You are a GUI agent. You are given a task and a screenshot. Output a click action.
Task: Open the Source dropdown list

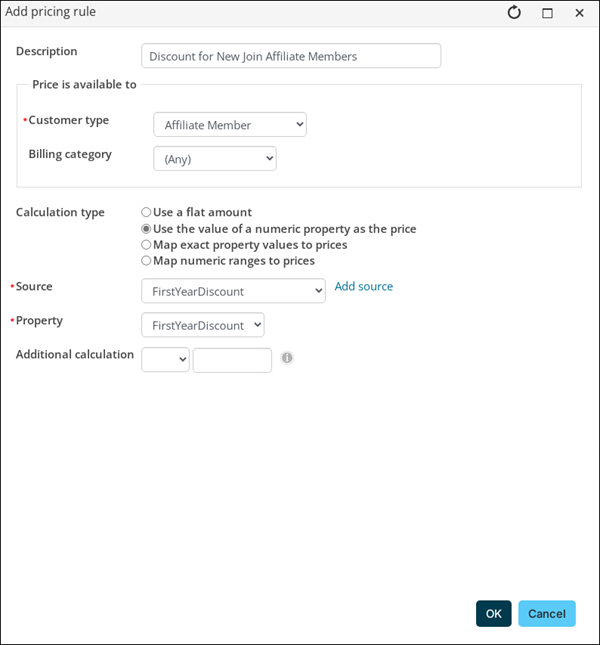(233, 291)
